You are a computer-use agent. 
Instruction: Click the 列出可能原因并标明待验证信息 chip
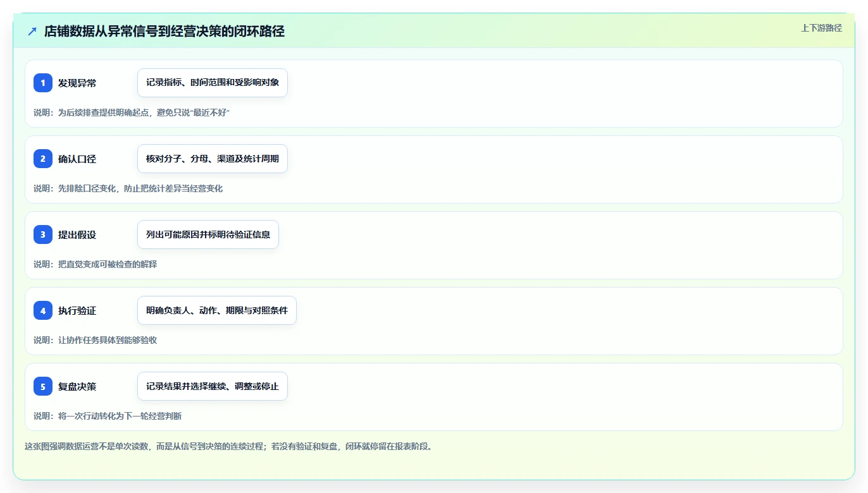[x=208, y=234]
